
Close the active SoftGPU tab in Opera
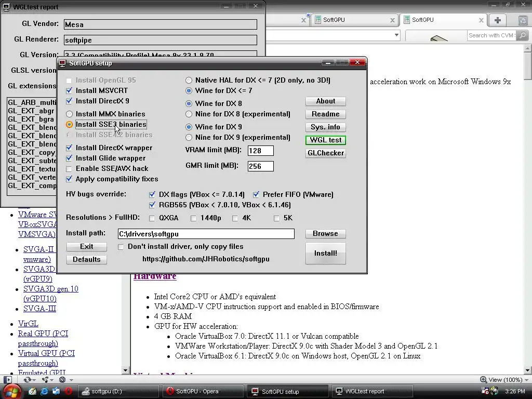tap(481, 20)
